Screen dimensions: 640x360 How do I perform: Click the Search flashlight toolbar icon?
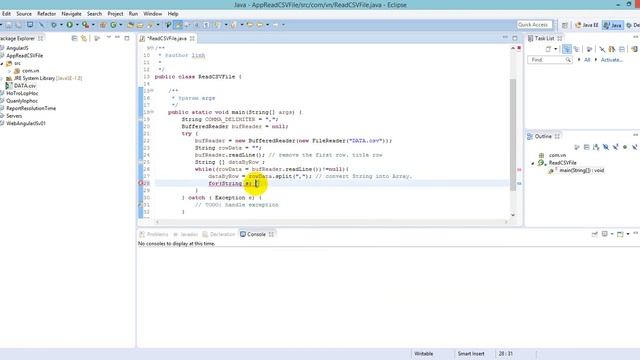click(x=151, y=25)
